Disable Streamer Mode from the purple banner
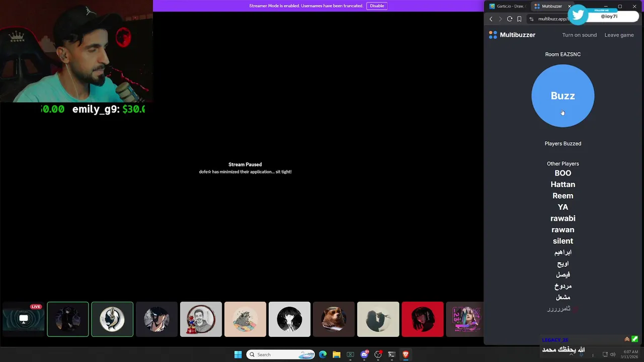 377,6
